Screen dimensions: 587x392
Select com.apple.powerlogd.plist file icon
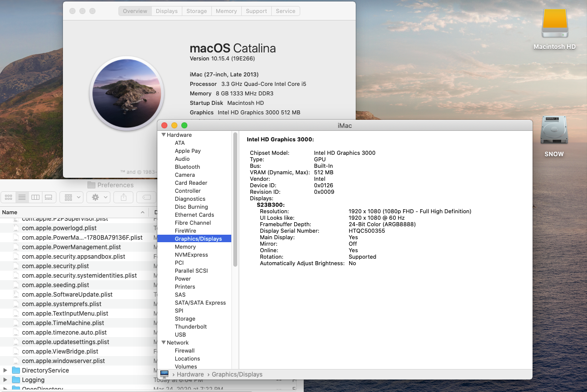[x=16, y=228]
